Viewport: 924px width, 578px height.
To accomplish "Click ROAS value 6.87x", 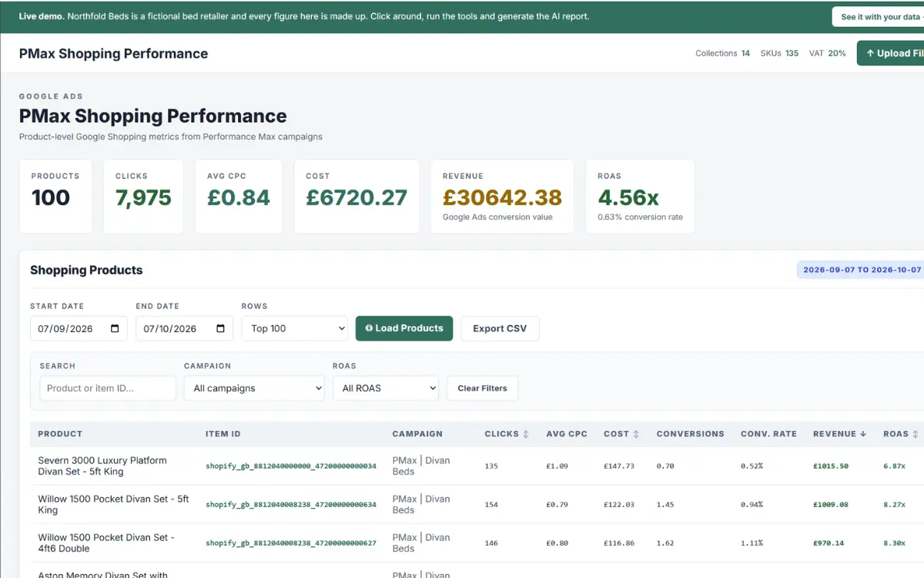I will [894, 466].
